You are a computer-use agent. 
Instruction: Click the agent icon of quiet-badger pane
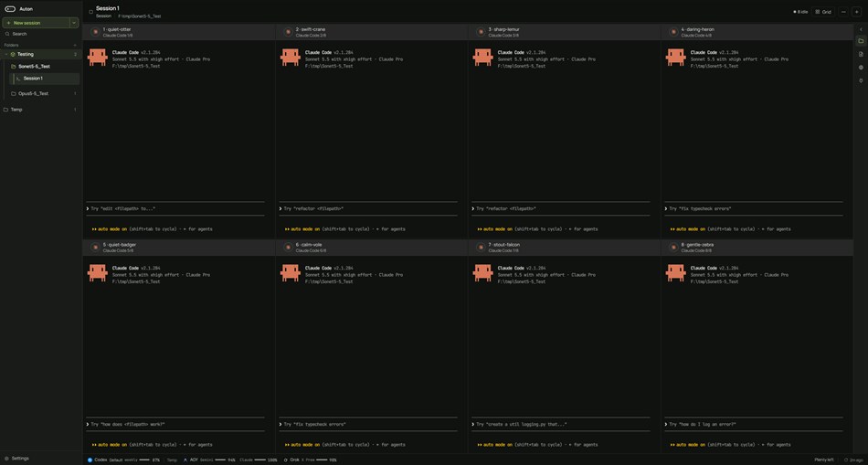95,248
